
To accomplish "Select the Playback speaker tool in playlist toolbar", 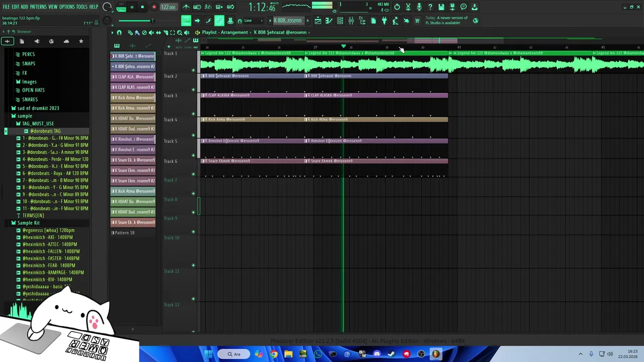I will point(187,32).
